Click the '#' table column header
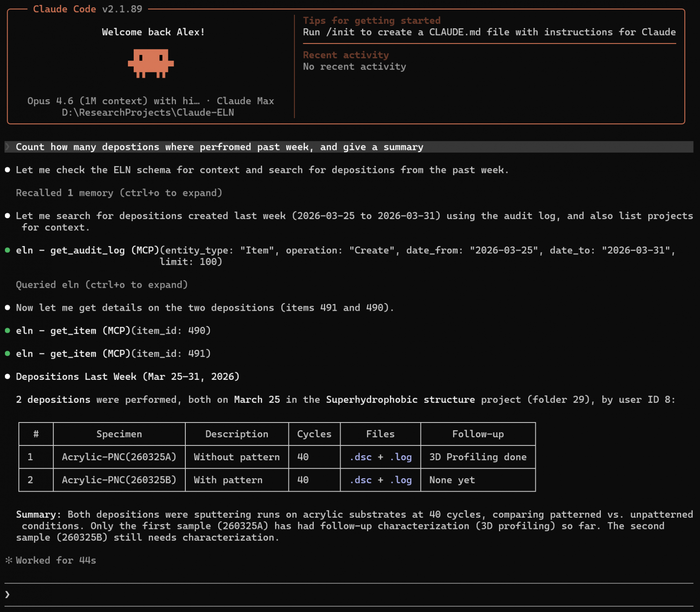The image size is (700, 612). (36, 434)
